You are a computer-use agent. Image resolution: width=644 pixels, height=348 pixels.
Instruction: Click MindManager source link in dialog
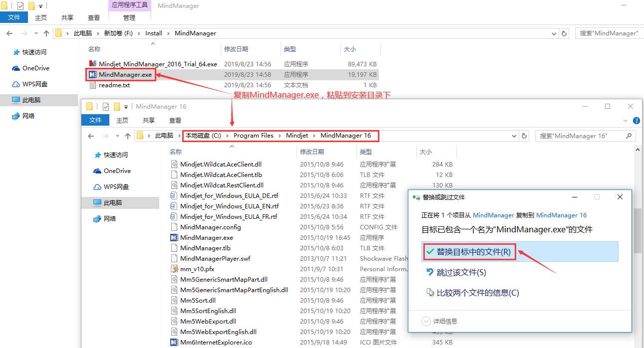tap(493, 215)
